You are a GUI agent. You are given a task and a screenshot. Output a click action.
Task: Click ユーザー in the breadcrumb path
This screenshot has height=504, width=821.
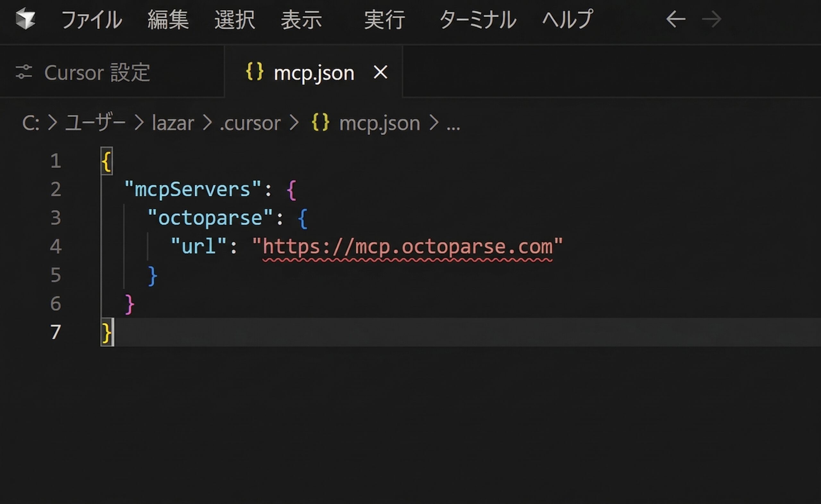click(95, 123)
